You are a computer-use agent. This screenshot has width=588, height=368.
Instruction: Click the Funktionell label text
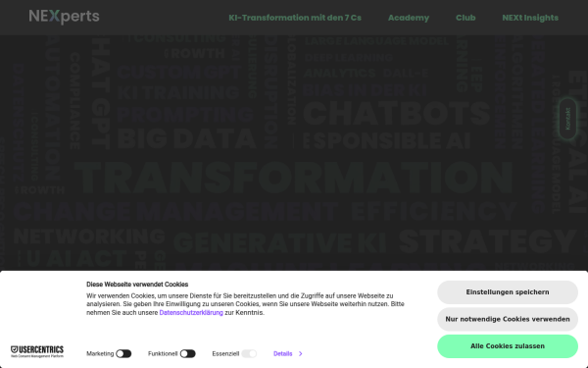pos(163,353)
